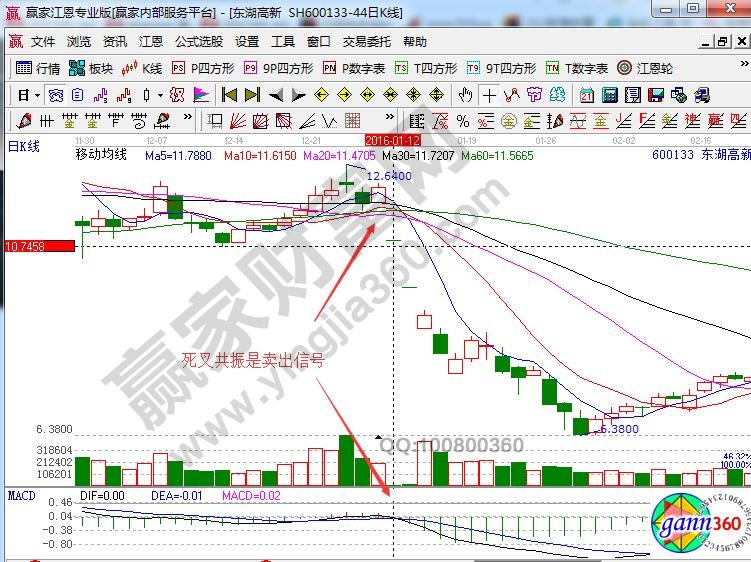Open the 江恩轮 tool
Screen dimensions: 751x562
[645, 69]
